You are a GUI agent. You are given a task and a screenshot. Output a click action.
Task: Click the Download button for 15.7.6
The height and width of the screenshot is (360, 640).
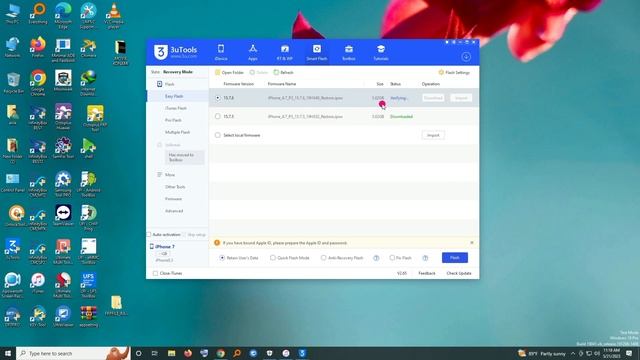click(433, 98)
